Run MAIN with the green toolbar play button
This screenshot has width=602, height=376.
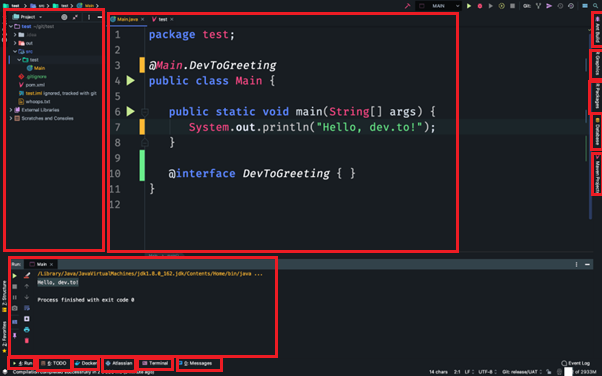pyautogui.click(x=469, y=6)
